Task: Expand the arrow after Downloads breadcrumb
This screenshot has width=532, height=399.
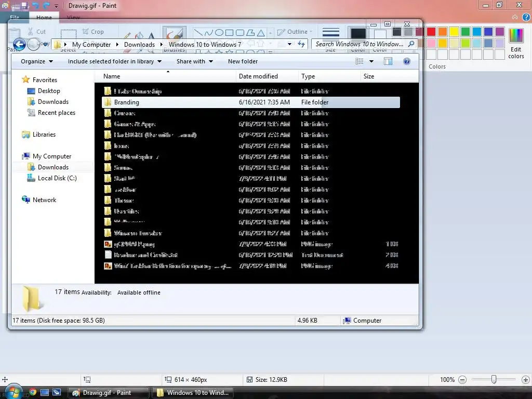Action: (162, 45)
